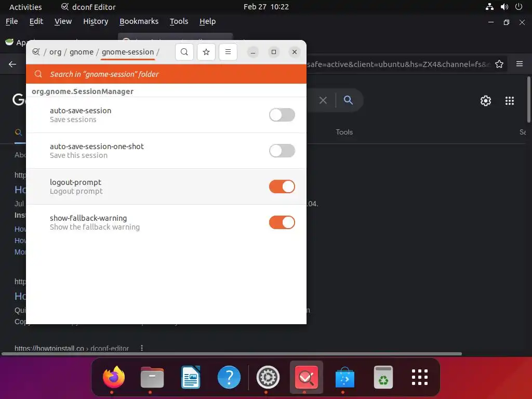Open the Google apps grid
Image resolution: width=532 pixels, height=399 pixels.
(510, 101)
